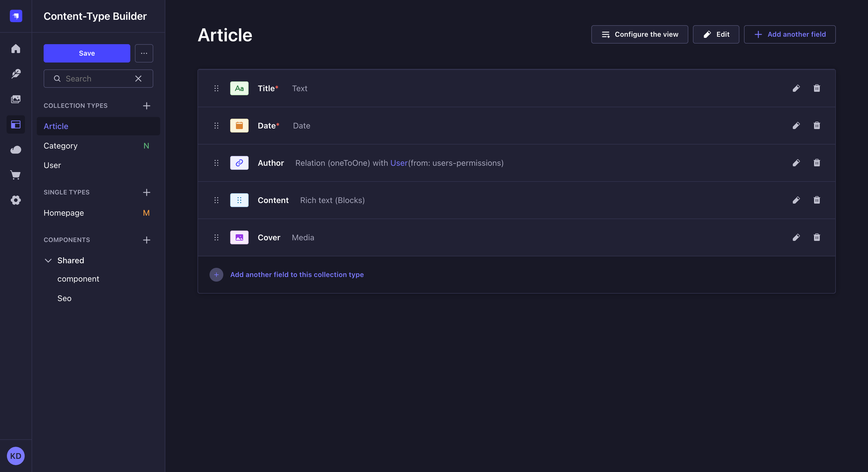Edit the Title field using its pencil icon
The height and width of the screenshot is (472, 868).
[796, 88]
